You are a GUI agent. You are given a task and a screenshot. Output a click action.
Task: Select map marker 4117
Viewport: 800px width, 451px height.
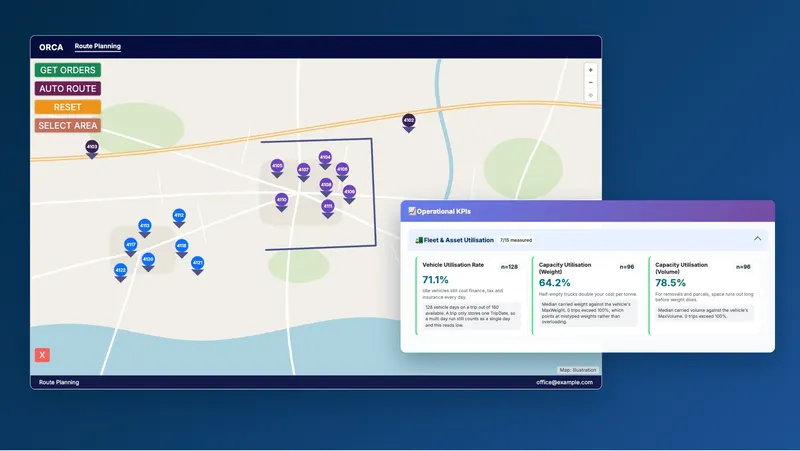131,247
